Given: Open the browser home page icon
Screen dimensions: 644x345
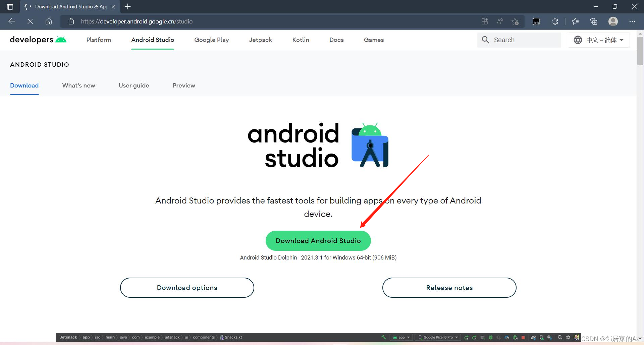Looking at the screenshot, I should pos(49,21).
